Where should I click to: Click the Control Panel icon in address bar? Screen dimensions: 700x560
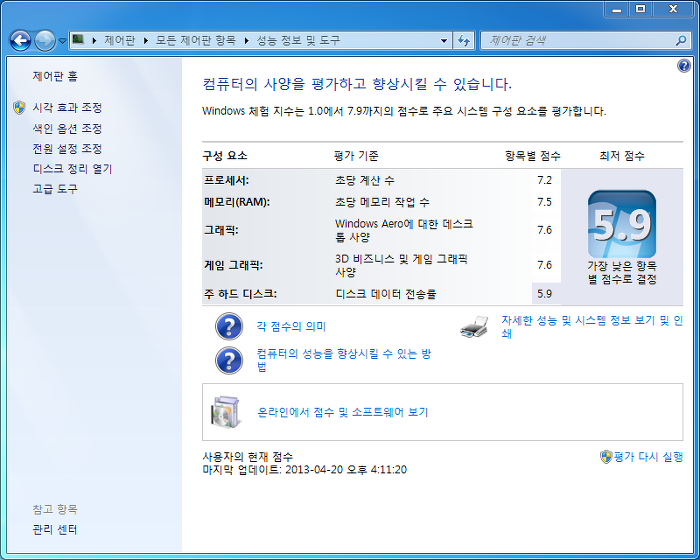point(78,40)
